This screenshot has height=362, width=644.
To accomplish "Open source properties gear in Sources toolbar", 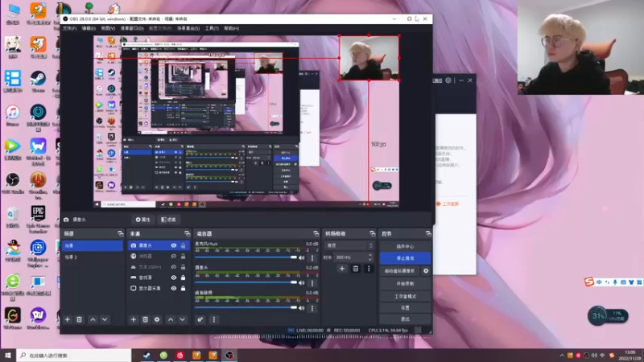I will (157, 319).
